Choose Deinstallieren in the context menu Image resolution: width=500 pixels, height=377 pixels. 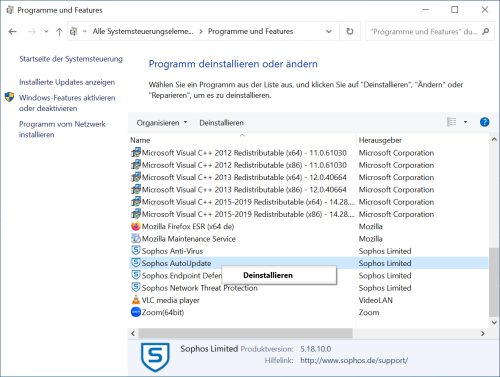tap(268, 275)
